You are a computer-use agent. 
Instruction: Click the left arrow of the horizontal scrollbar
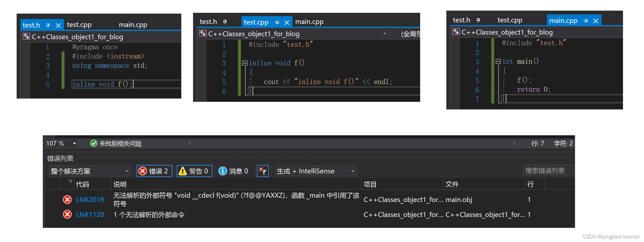coord(189,143)
